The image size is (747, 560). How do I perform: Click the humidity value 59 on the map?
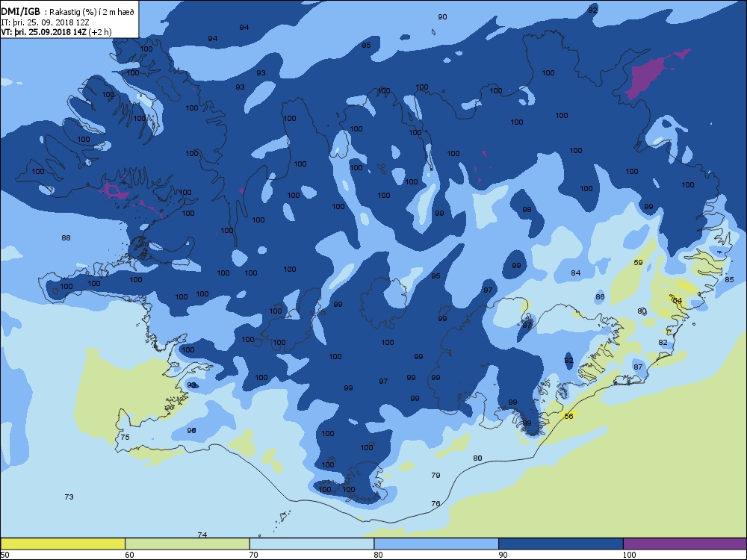[639, 262]
